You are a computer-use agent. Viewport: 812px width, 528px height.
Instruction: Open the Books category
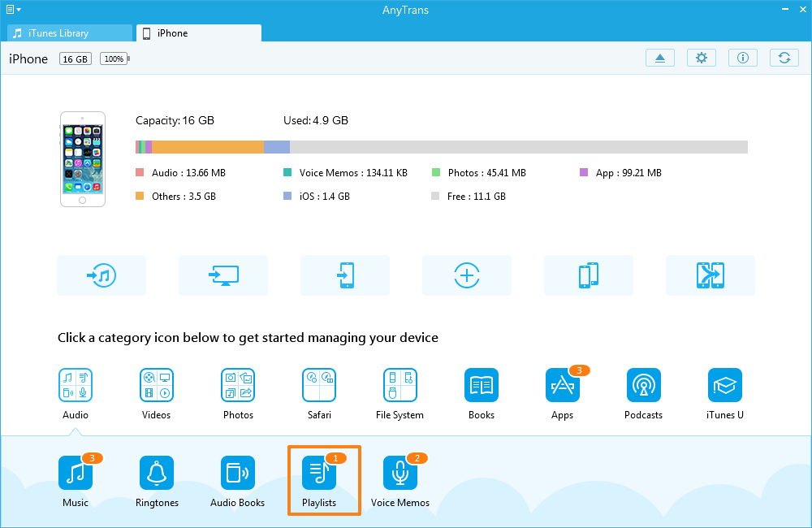click(482, 385)
